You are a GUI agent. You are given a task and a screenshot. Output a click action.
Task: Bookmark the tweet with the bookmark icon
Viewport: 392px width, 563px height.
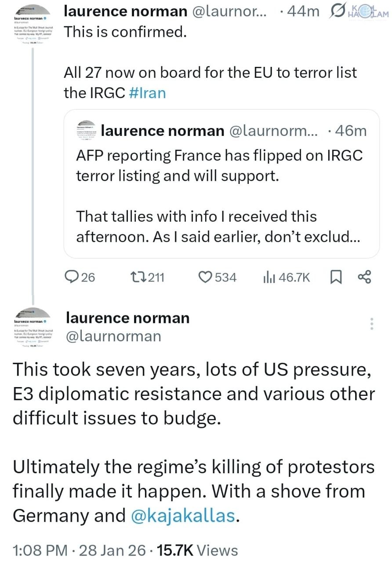(x=336, y=277)
